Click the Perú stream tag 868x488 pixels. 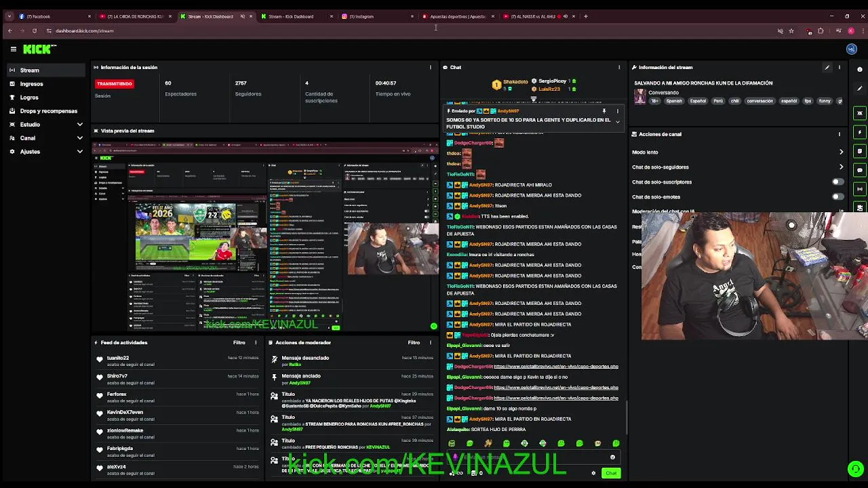coord(717,101)
